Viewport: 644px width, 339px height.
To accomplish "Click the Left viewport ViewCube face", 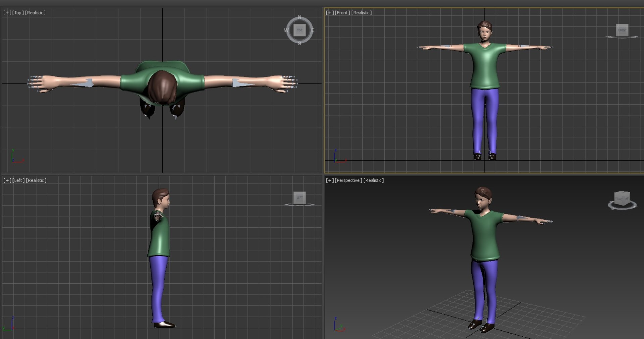I will pyautogui.click(x=300, y=198).
